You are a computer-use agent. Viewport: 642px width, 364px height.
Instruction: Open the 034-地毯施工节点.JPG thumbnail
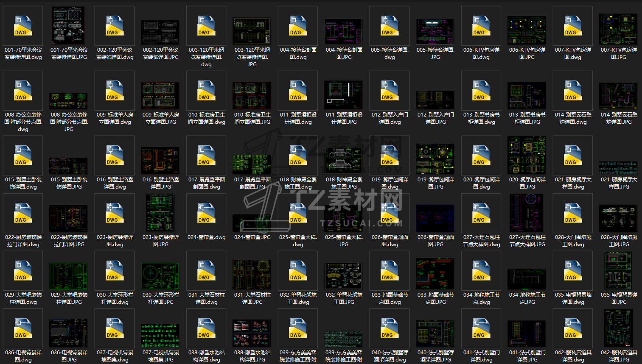click(527, 279)
